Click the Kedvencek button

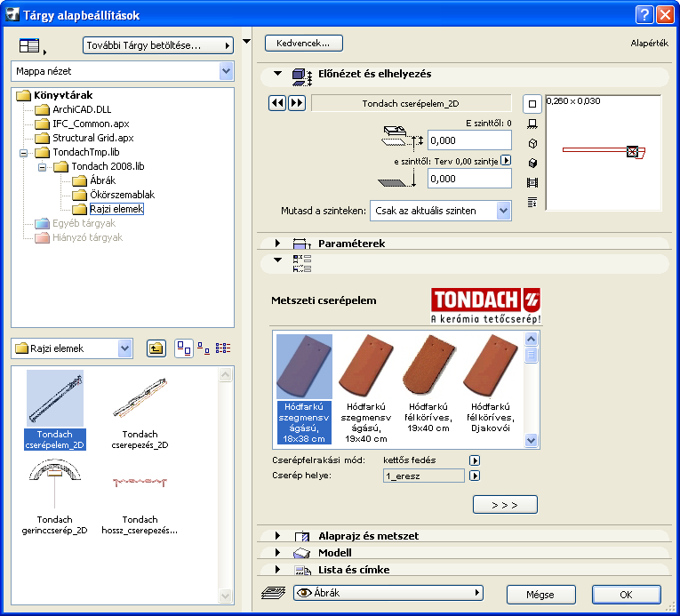tap(304, 44)
